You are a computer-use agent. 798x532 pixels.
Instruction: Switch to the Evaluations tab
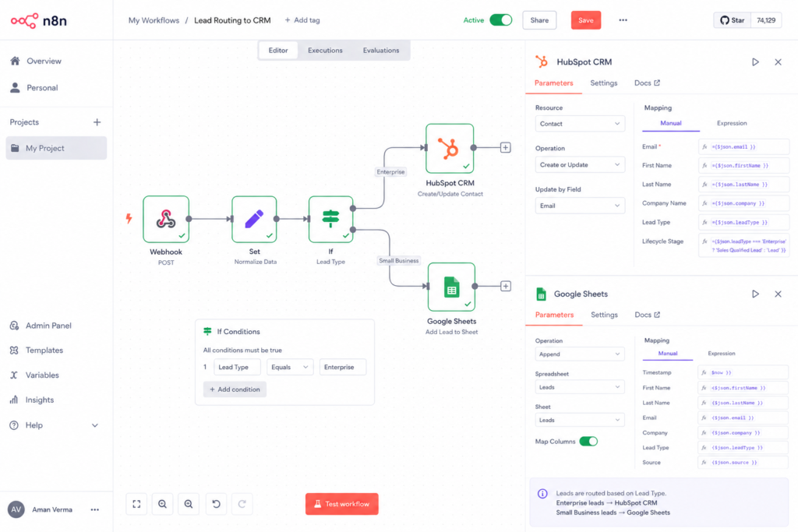pos(380,51)
